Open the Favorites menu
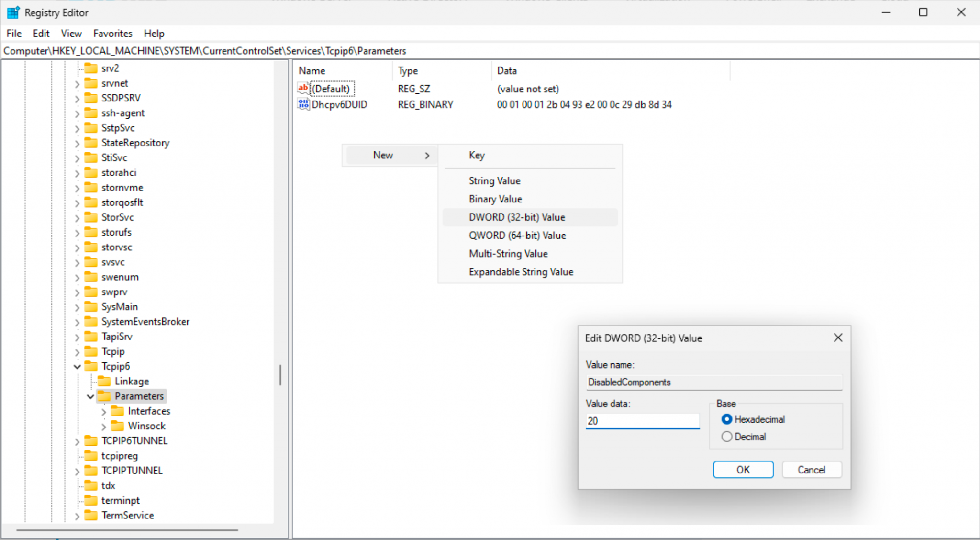The height and width of the screenshot is (540, 980). (112, 33)
